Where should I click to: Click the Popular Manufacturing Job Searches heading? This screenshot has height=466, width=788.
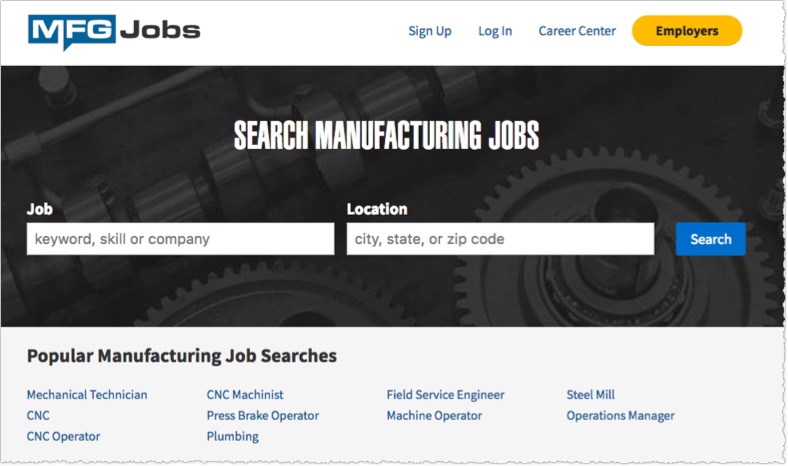point(182,356)
